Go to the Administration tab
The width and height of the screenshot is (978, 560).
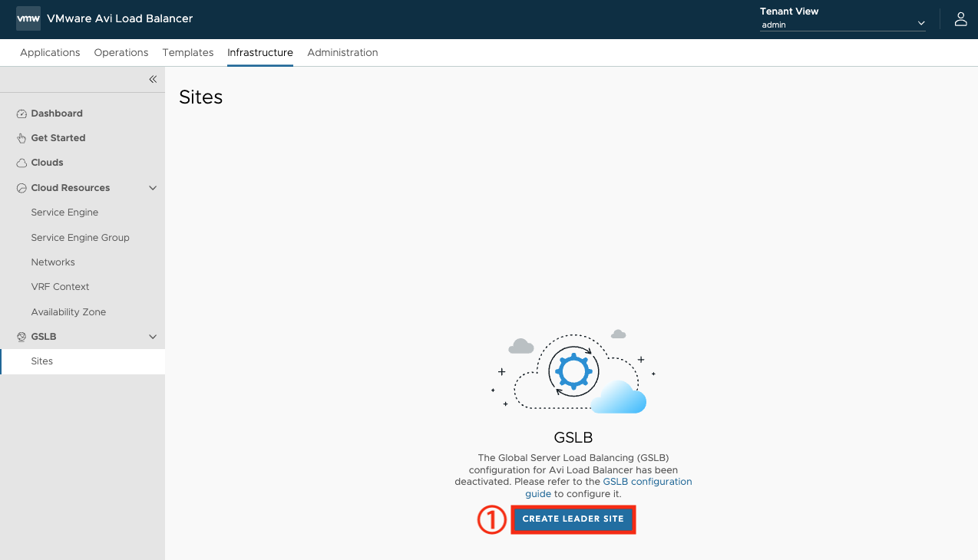point(342,53)
